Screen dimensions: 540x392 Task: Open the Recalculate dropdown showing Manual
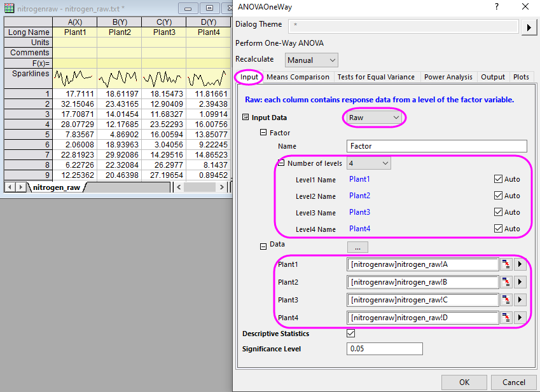[x=311, y=59]
